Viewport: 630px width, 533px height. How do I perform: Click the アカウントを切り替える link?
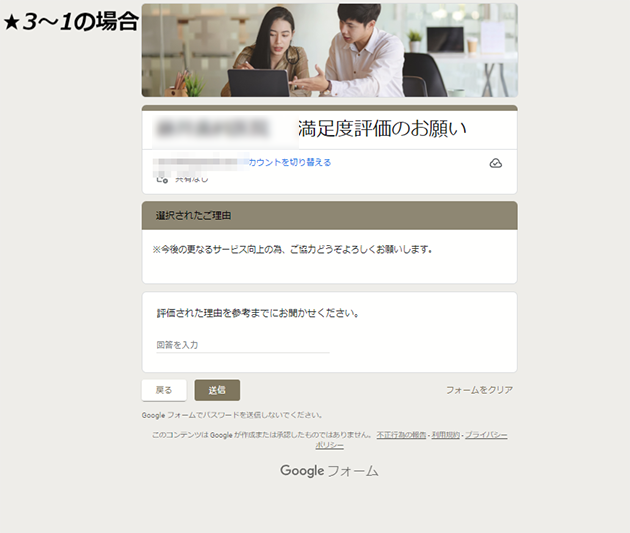coord(289,162)
